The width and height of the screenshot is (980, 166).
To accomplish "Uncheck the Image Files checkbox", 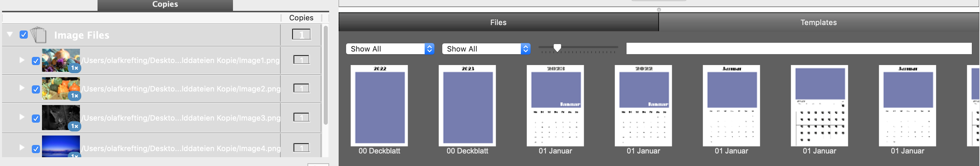I will point(24,35).
